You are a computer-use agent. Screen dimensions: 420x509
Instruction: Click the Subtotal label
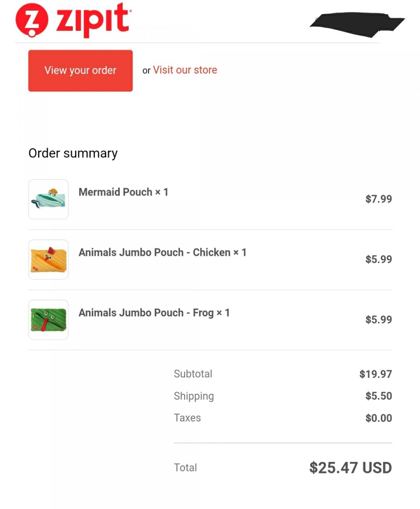(193, 374)
